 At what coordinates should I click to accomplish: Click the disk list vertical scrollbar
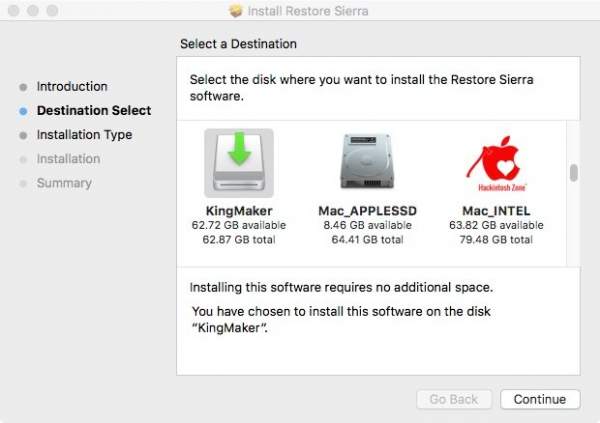click(573, 173)
